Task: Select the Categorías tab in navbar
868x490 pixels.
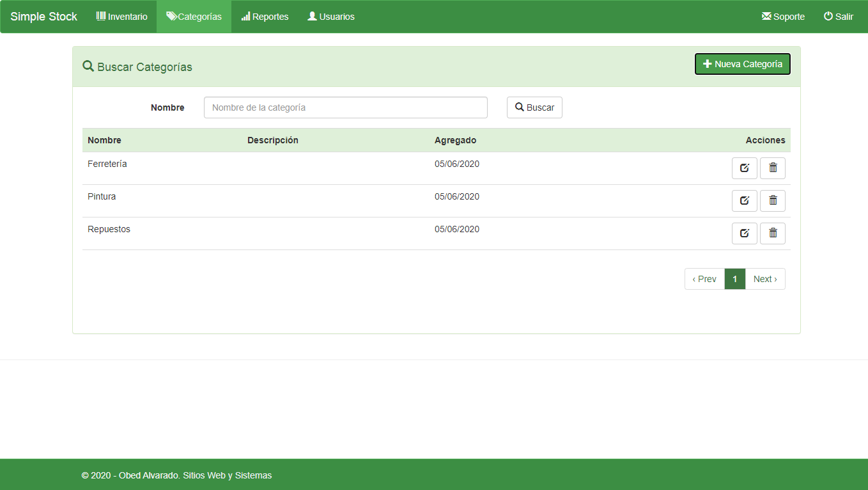Action: [194, 17]
